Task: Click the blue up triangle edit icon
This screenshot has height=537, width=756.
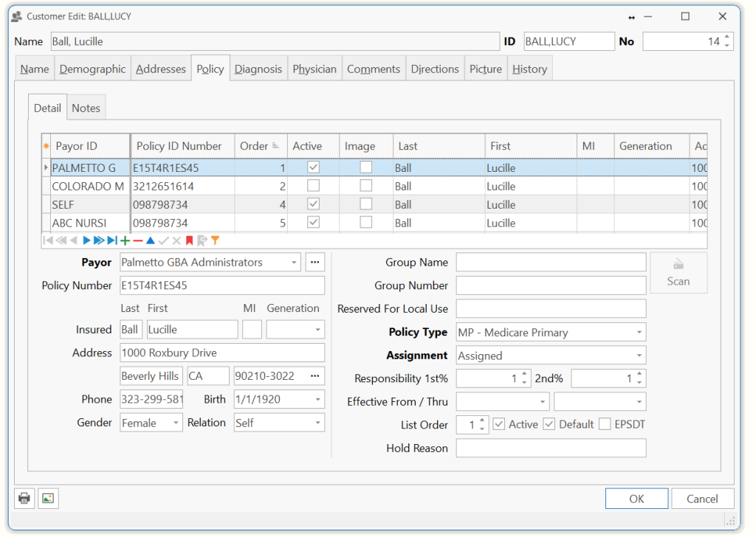Action: pyautogui.click(x=150, y=240)
